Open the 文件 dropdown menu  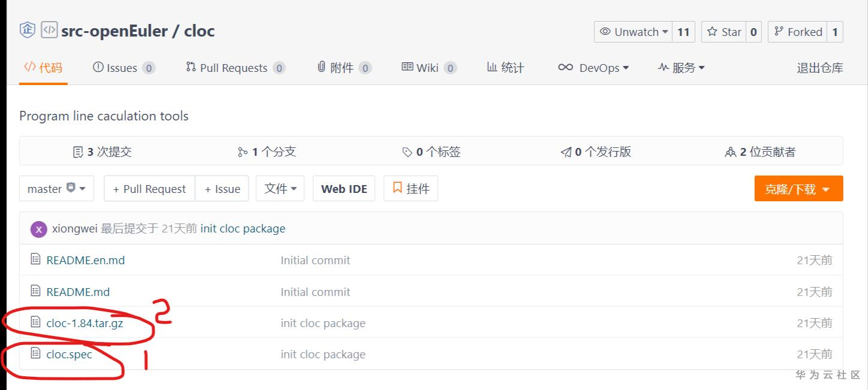[x=280, y=188]
